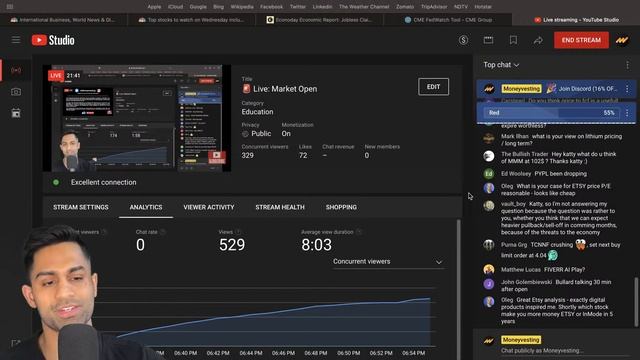The width and height of the screenshot is (640, 360).
Task: Click Mark Ilhan's chat avatar
Action: pos(489,138)
